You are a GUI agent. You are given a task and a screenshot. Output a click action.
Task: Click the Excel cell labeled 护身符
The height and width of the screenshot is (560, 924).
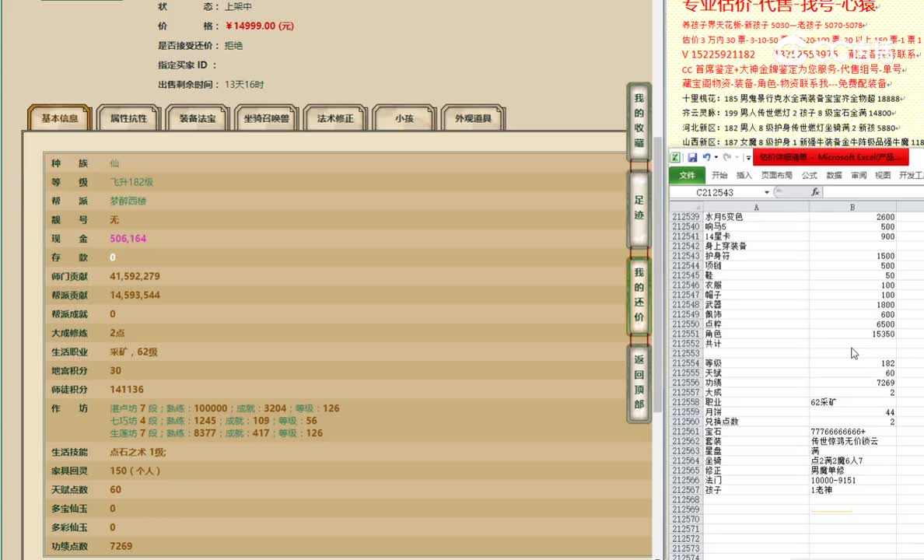tap(756, 256)
